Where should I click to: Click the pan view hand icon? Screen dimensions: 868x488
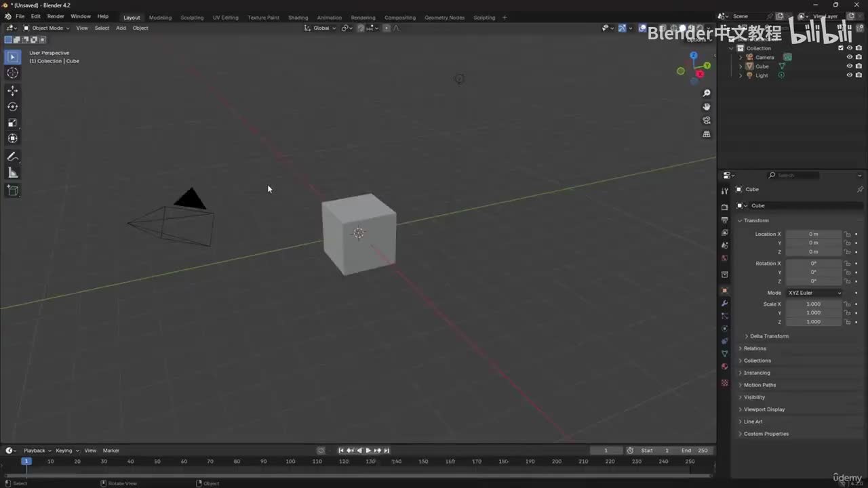coord(707,106)
